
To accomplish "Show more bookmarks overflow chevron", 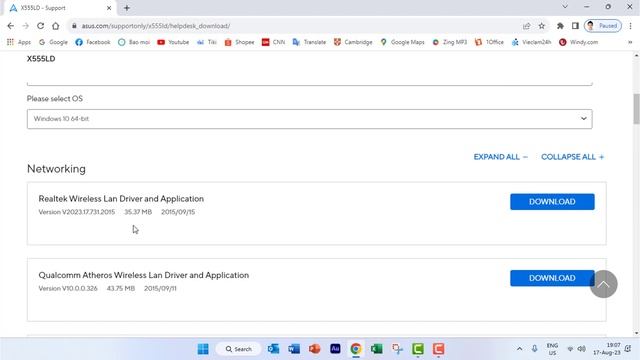I will (x=630, y=42).
